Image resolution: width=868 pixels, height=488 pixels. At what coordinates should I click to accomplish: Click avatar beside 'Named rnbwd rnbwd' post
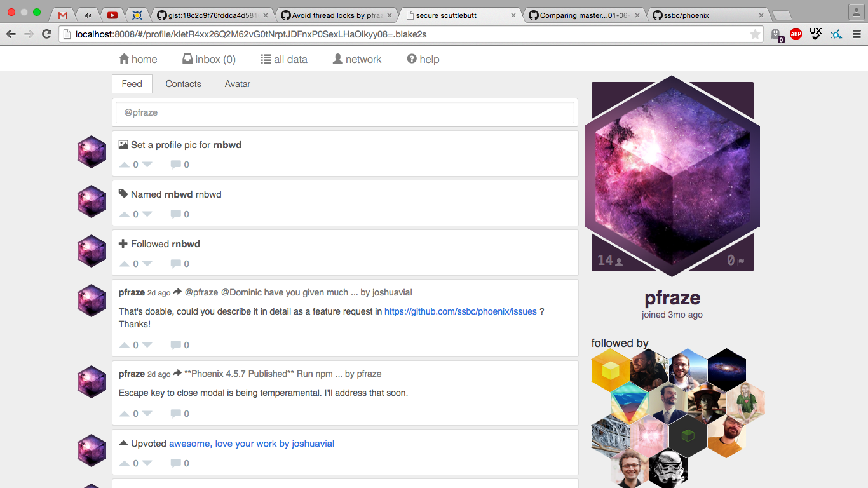92,201
